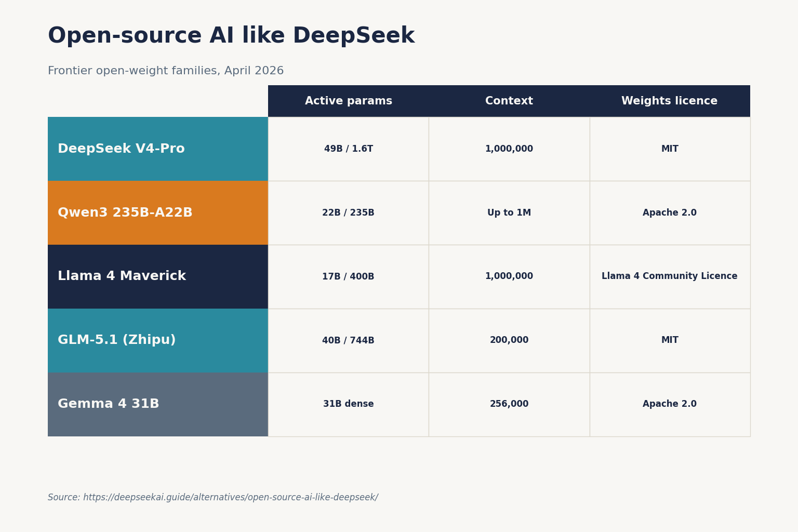
Task: Click 'Apache 2.0' licence in Gemma row
Action: point(670,405)
